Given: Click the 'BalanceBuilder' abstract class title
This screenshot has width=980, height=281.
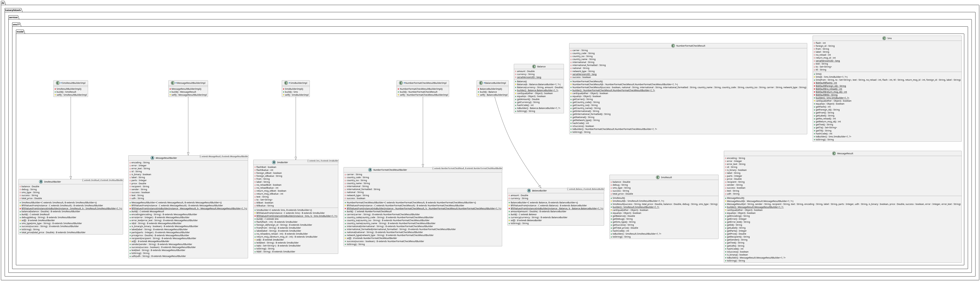Looking at the screenshot, I should [539, 191].
